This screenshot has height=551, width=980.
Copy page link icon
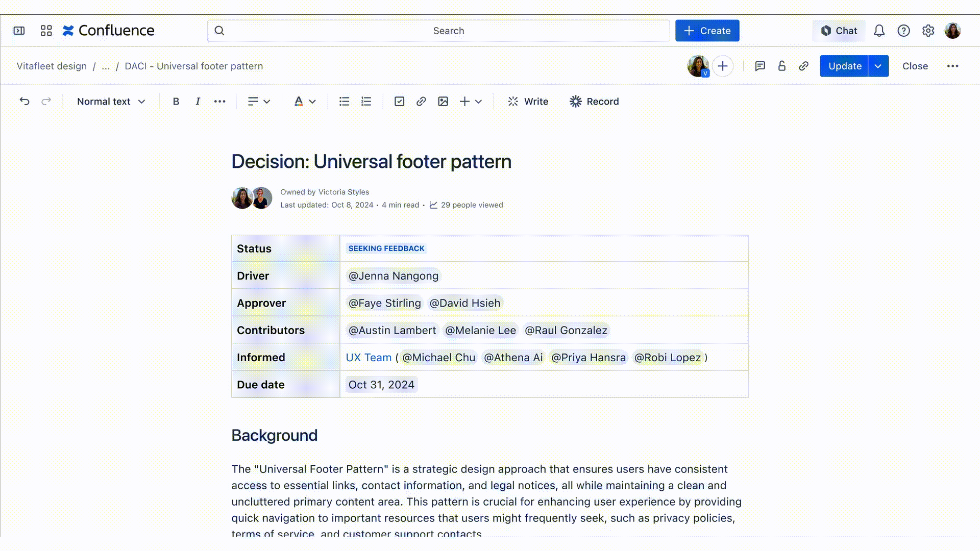pos(803,66)
